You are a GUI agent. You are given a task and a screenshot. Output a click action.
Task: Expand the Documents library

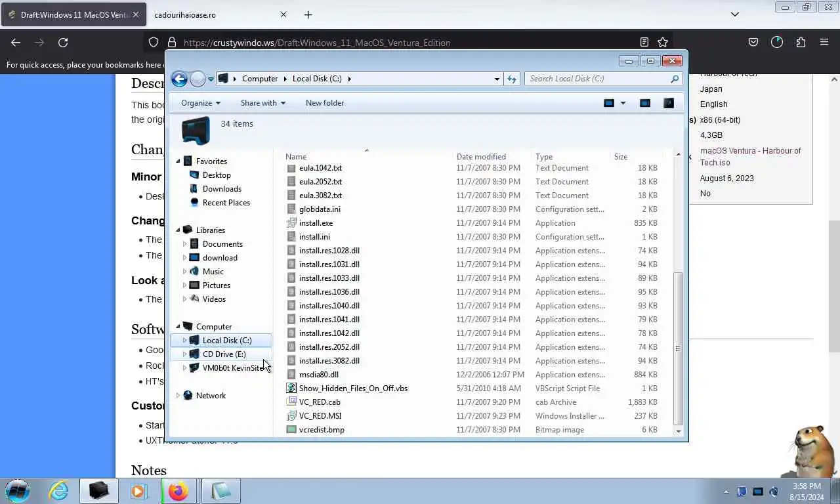(x=184, y=244)
